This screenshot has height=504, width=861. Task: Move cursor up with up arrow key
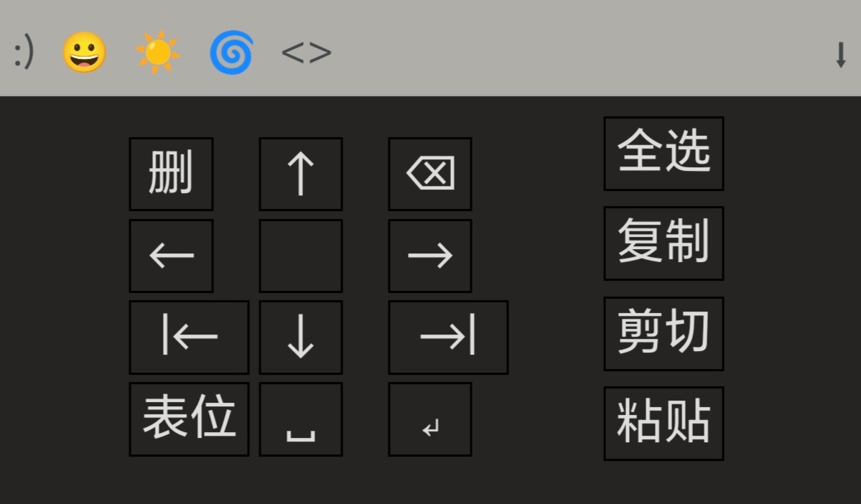(x=300, y=174)
